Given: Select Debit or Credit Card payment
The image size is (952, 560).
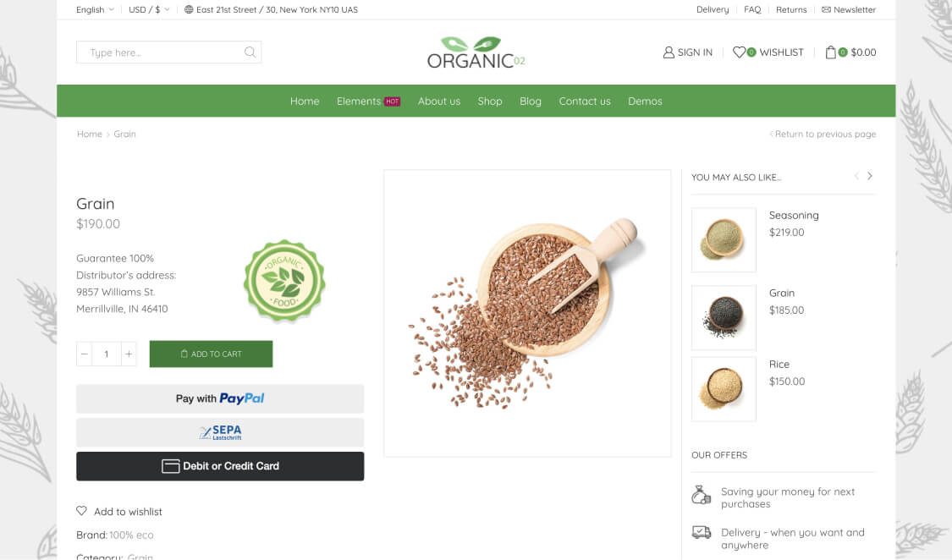Looking at the screenshot, I should pos(220,466).
